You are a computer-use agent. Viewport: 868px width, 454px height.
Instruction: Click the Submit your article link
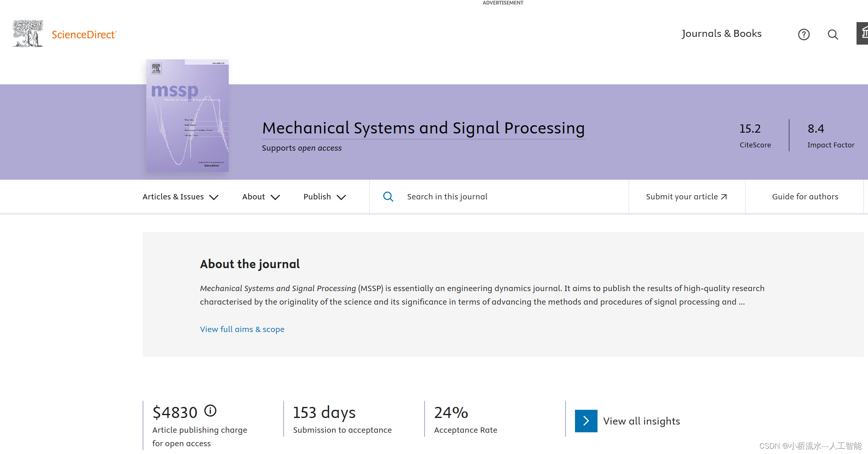pyautogui.click(x=682, y=197)
